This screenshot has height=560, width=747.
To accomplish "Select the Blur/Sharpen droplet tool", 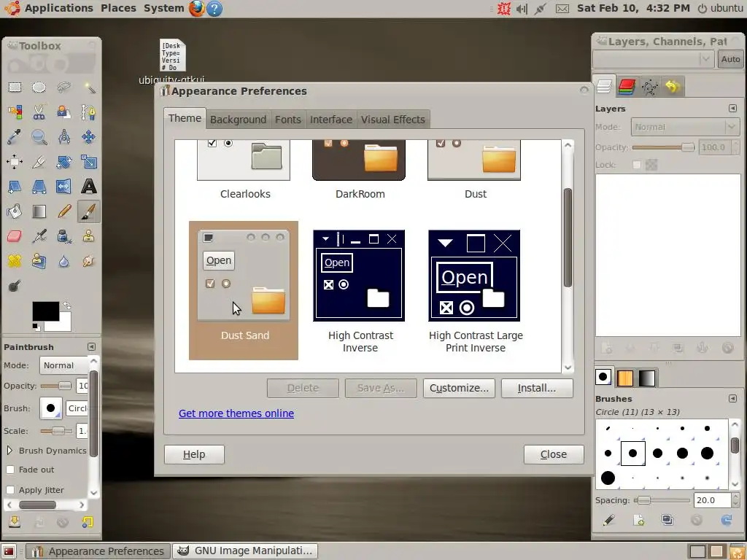I will (64, 260).
